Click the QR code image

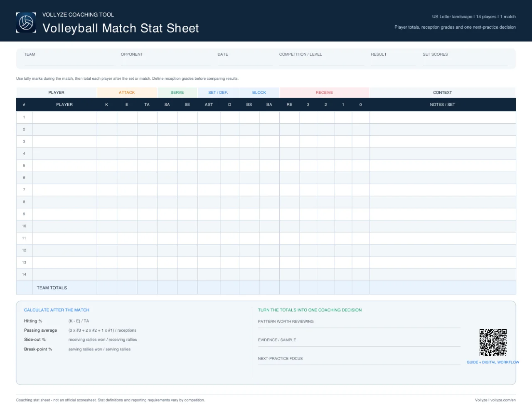point(493,342)
